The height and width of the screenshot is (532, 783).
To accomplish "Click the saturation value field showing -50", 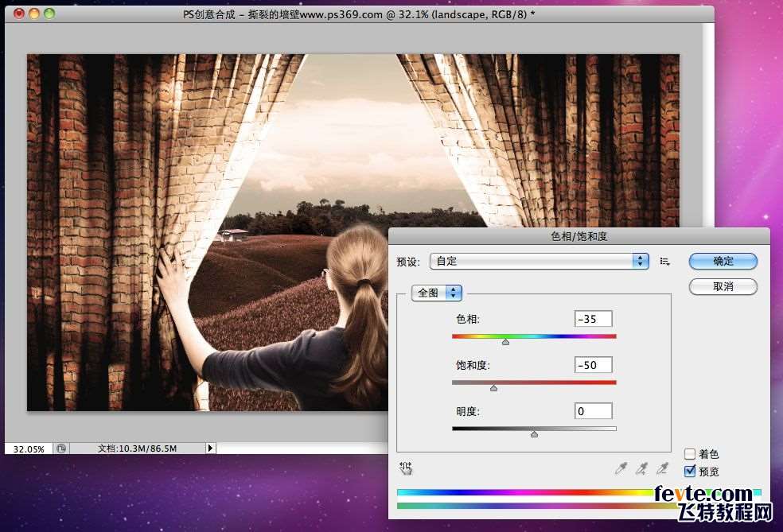I will (594, 365).
